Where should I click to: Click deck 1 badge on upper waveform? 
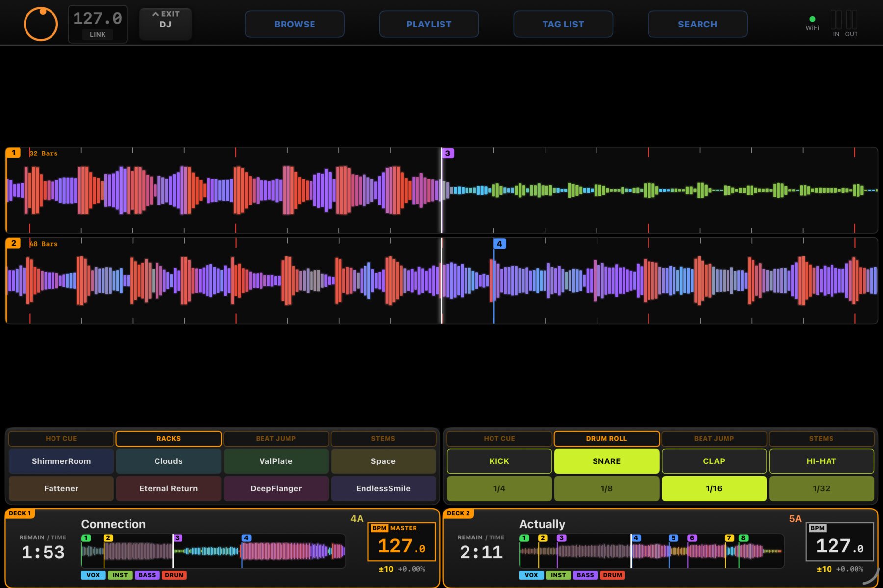13,153
